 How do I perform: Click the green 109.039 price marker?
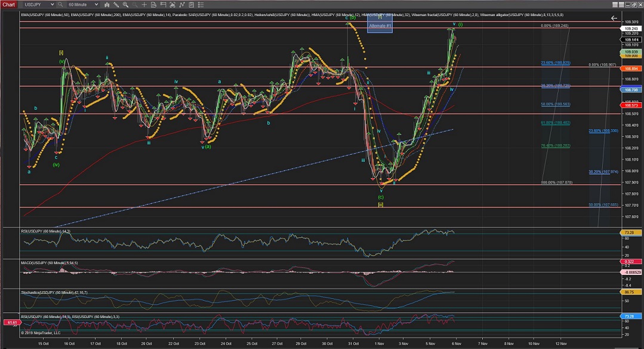631,52
